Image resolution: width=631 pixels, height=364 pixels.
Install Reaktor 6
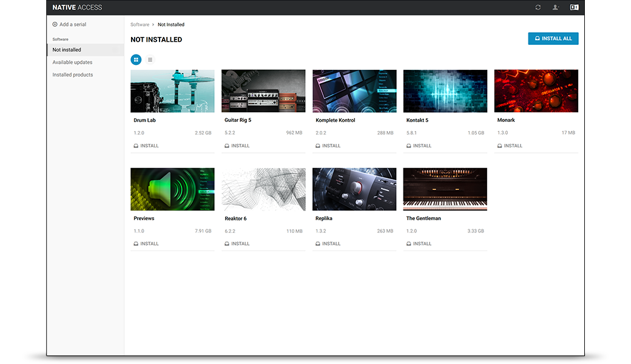point(237,244)
